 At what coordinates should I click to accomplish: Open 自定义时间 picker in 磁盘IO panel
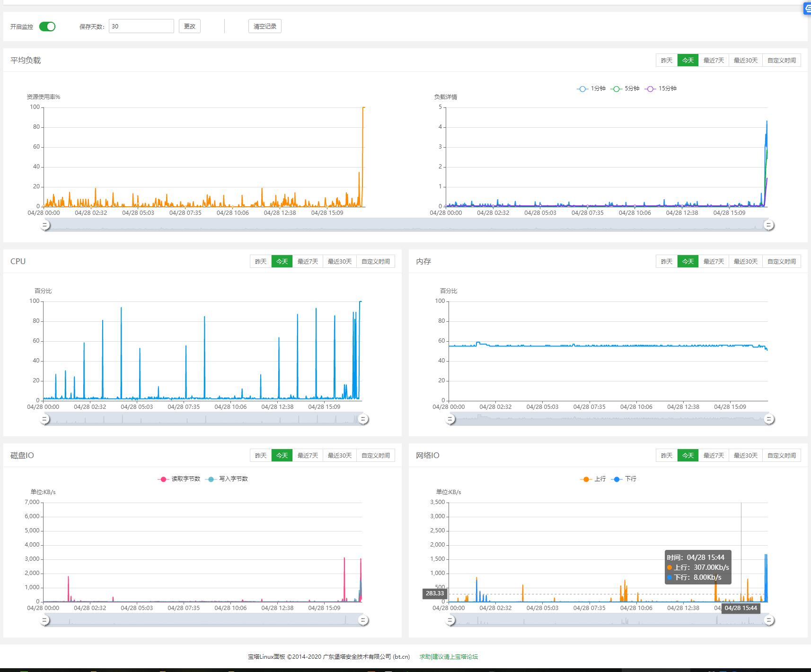pos(375,456)
